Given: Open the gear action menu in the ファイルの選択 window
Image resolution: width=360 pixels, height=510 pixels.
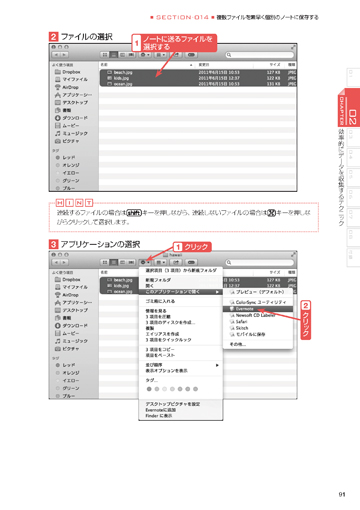Looking at the screenshot, I should pyautogui.click(x=145, y=55).
